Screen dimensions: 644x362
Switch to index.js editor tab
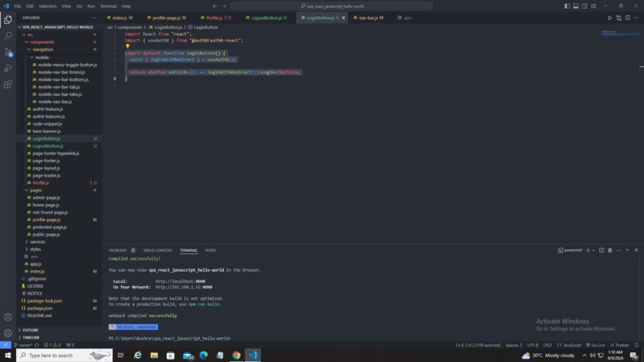click(x=120, y=18)
